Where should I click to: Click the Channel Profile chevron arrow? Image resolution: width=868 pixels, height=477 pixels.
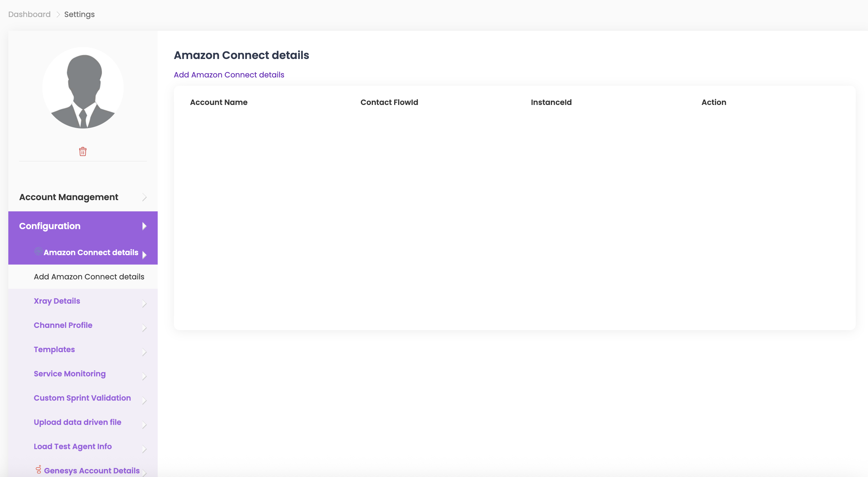(x=144, y=328)
